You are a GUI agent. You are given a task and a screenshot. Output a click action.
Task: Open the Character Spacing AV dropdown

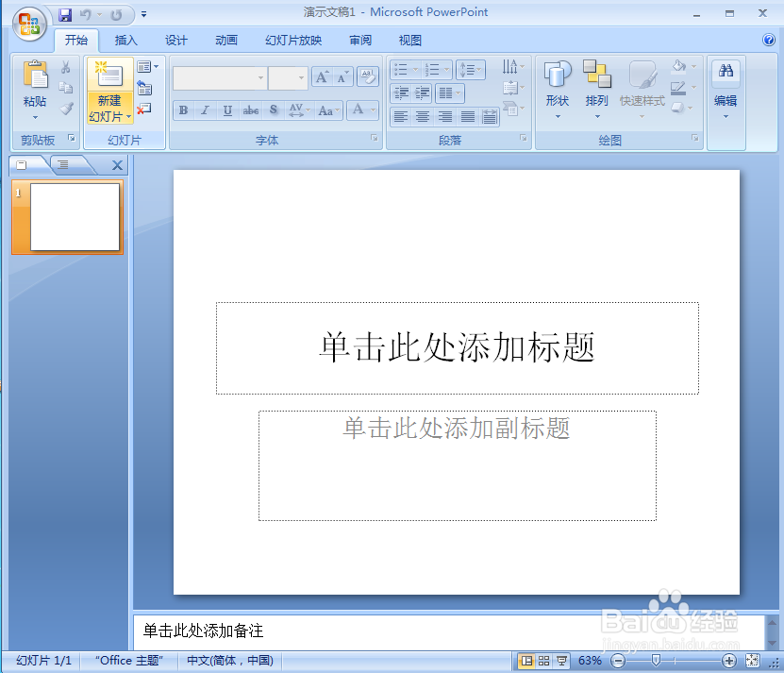[x=299, y=110]
